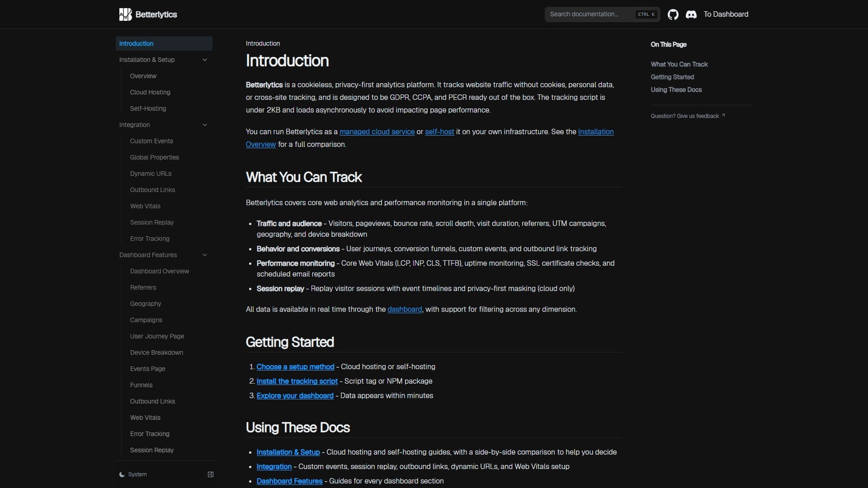
Task: Open Install the tracking script link
Action: pos(297,381)
